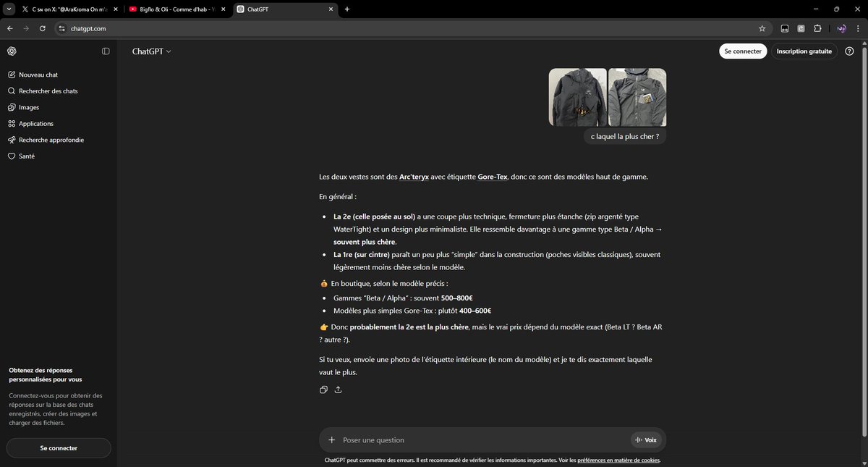Open the tab search dropdown arrow

coord(8,9)
